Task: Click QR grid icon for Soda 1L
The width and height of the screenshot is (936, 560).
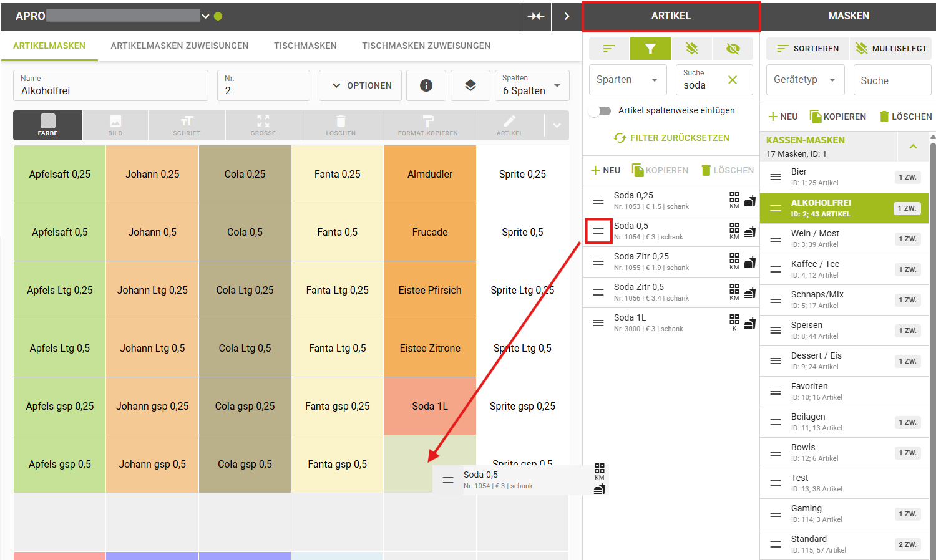Action: pyautogui.click(x=734, y=319)
